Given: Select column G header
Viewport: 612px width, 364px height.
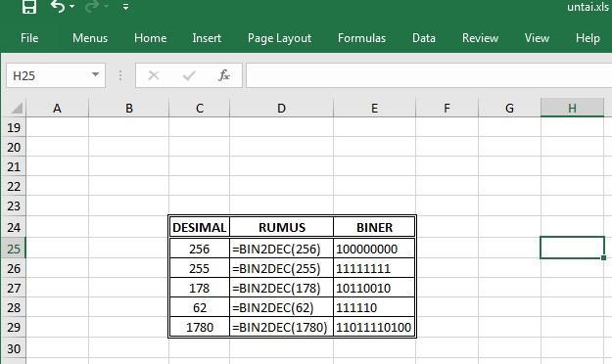Looking at the screenshot, I should tap(509, 108).
